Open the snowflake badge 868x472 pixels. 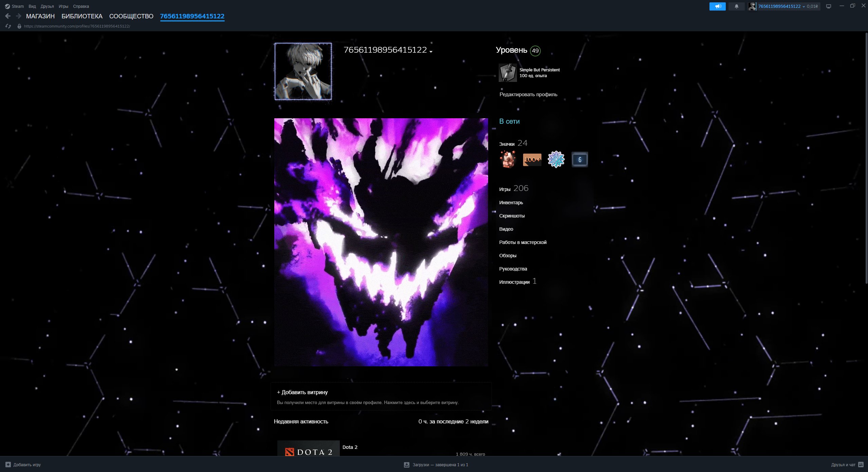[x=556, y=159]
